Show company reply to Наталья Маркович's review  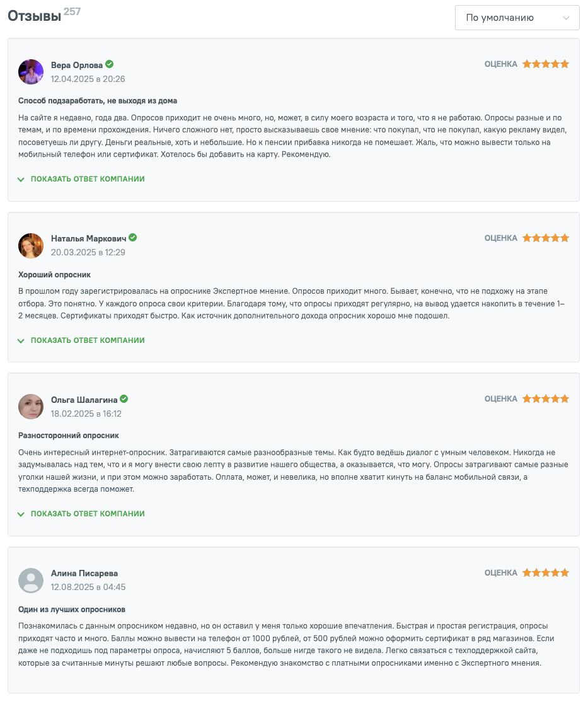(x=88, y=340)
